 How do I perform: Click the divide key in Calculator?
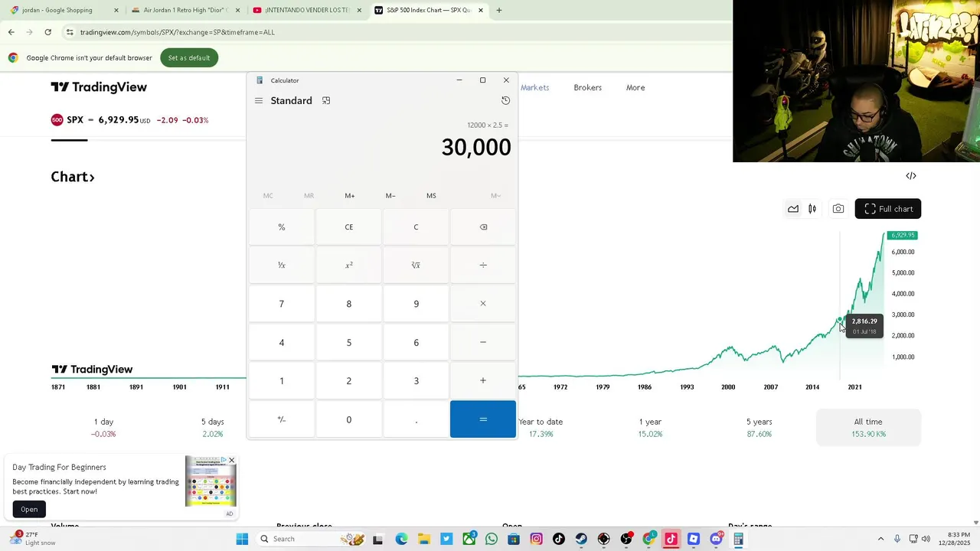pos(483,265)
